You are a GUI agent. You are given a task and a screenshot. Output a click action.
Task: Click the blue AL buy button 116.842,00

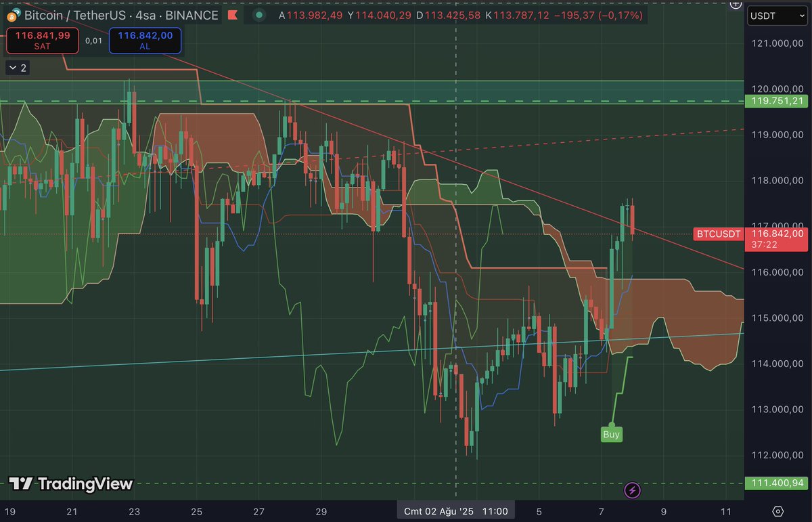click(x=145, y=41)
